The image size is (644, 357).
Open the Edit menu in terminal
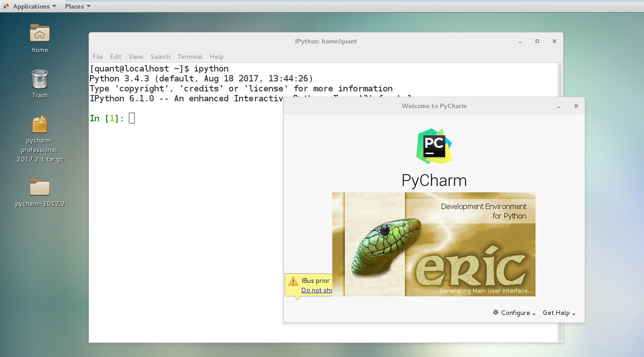pyautogui.click(x=116, y=57)
